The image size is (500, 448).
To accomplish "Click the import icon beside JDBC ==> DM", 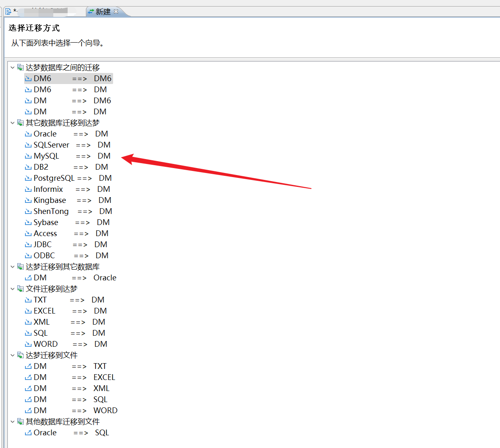I will 28,244.
